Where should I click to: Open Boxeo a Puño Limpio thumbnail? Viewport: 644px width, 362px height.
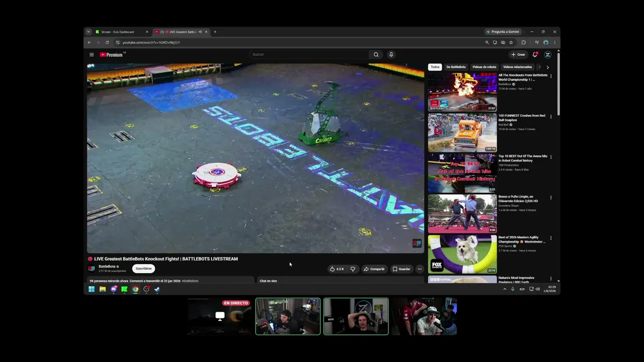pos(462,213)
